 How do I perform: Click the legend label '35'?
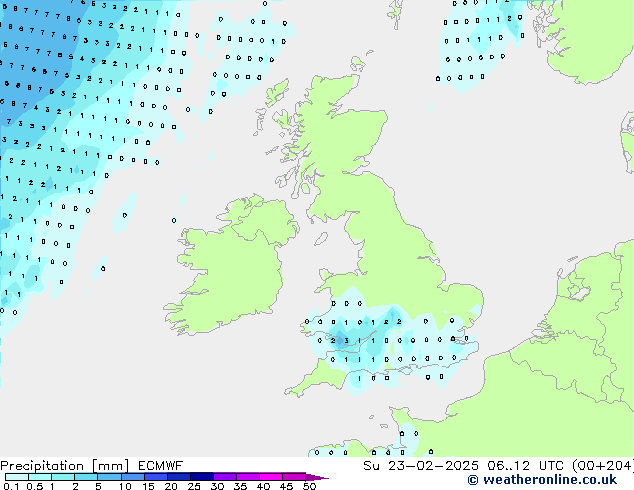[240, 486]
